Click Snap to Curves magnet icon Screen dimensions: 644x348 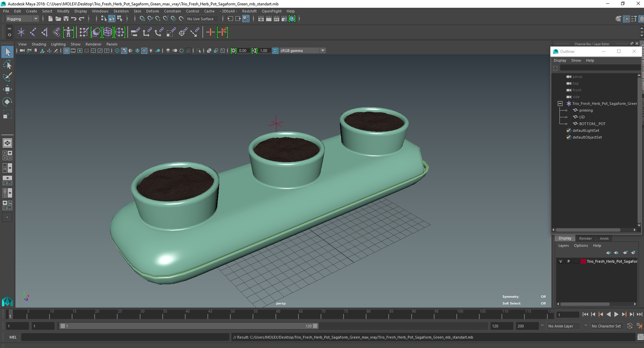tap(150, 19)
